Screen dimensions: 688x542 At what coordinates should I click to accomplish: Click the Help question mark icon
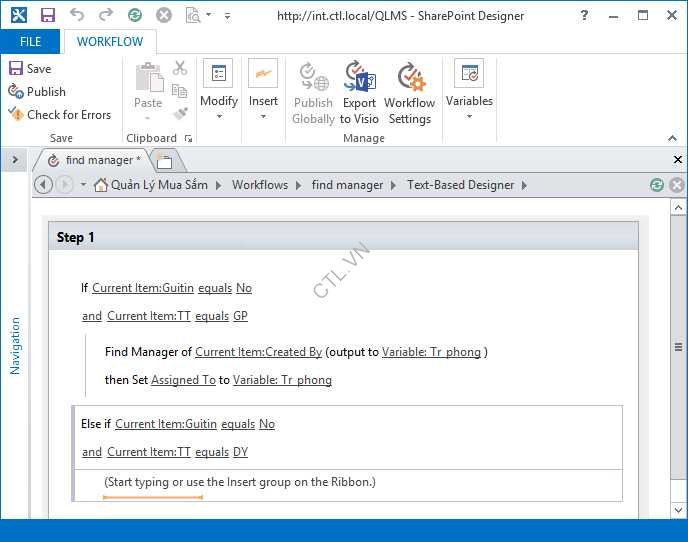584,15
